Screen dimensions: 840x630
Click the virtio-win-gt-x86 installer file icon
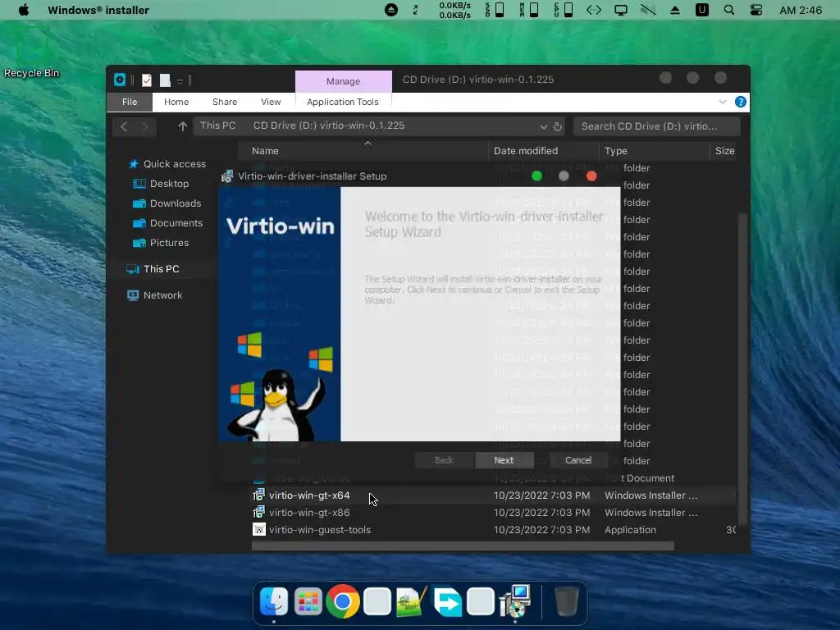click(x=258, y=512)
